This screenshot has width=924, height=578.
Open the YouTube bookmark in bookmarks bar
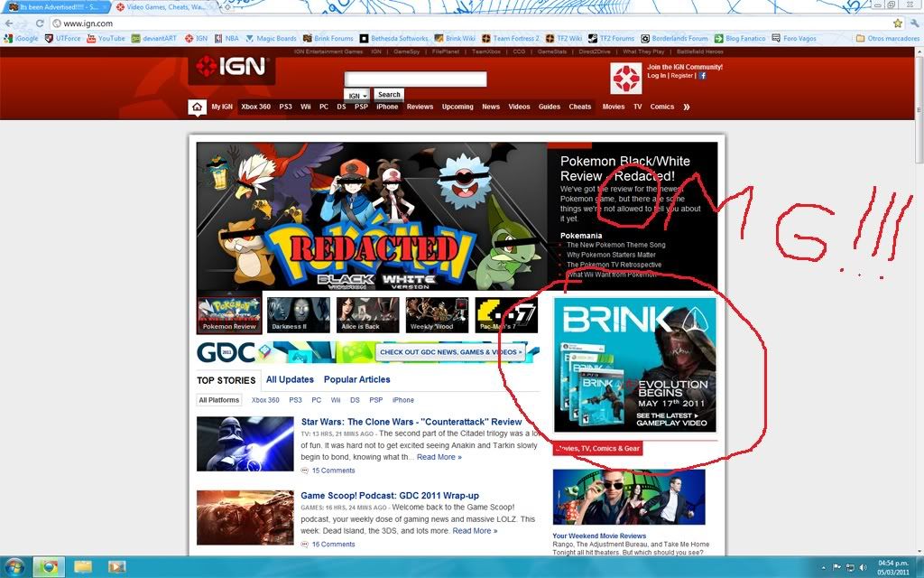coord(106,39)
